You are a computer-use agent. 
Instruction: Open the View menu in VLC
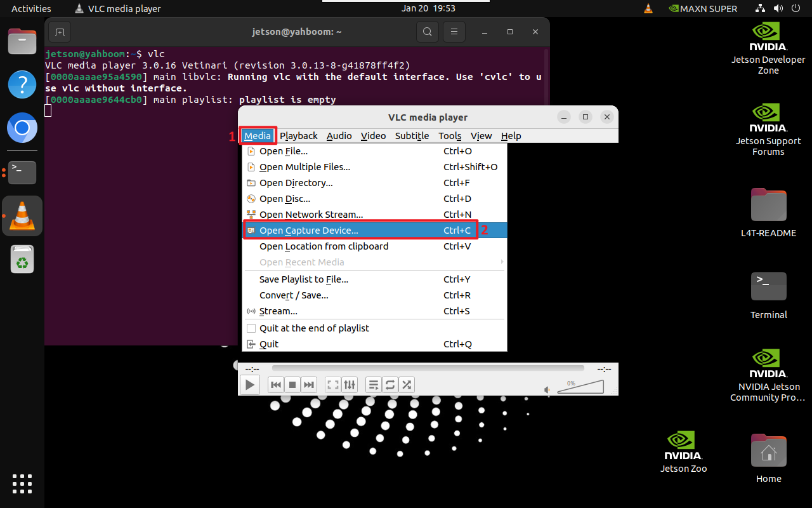point(481,135)
